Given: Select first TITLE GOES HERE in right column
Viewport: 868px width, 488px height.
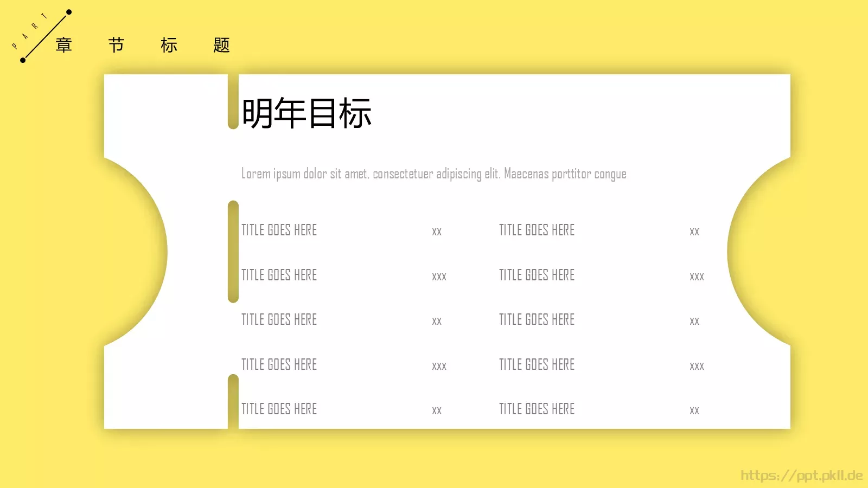Looking at the screenshot, I should pos(537,230).
